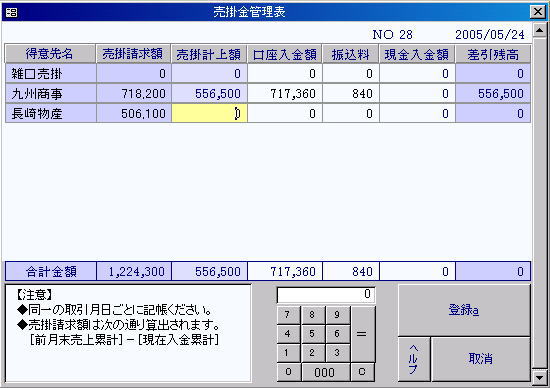This screenshot has height=388, width=550.
Task: Click 雑口売掛 口座入金額 cell
Action: [x=285, y=73]
